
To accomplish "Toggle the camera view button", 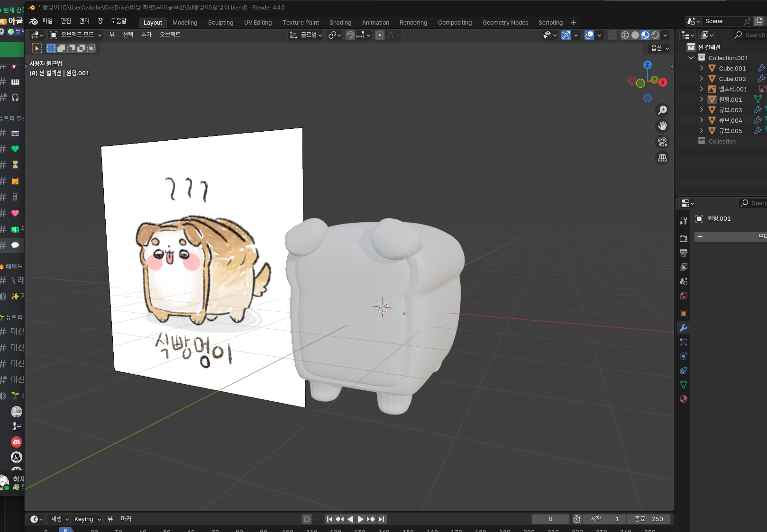I will pos(662,142).
